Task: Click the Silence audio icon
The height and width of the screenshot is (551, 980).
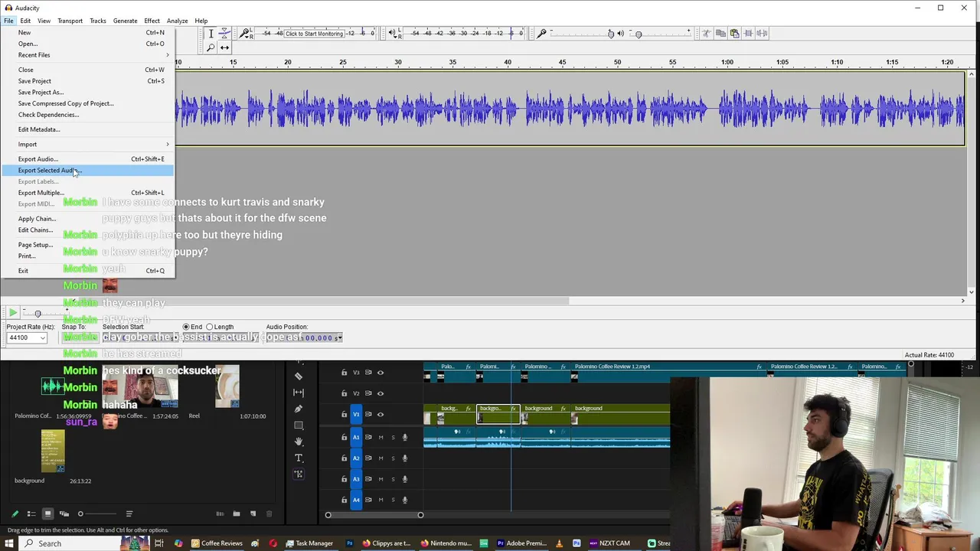Action: coord(763,34)
